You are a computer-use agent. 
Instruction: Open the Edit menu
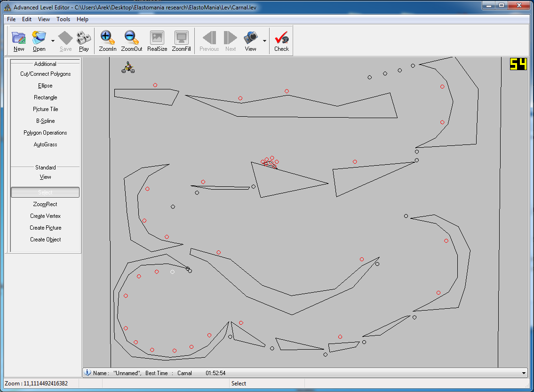27,19
